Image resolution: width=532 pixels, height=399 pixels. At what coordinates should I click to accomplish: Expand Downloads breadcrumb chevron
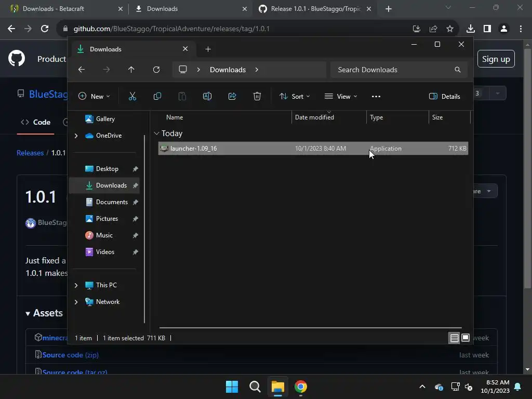(257, 70)
